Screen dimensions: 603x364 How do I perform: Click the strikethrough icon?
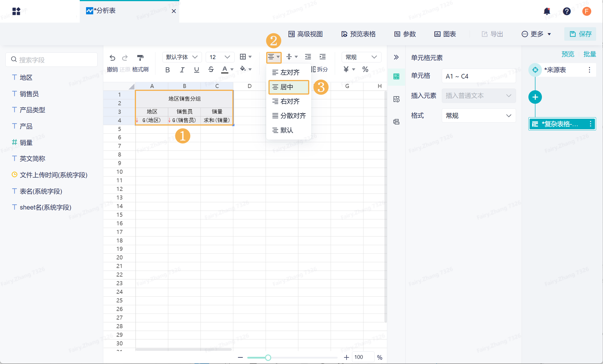tap(211, 69)
